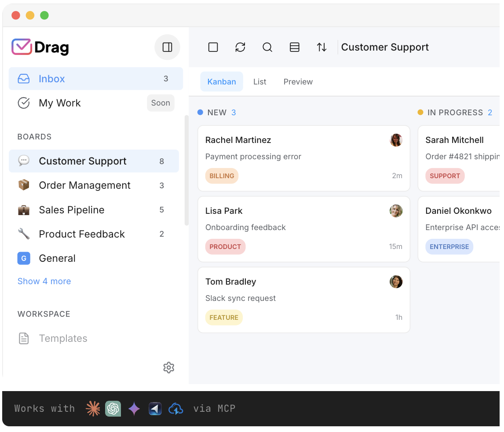Click the rows layout icon in toolbar
This screenshot has height=432, width=504.
[294, 47]
